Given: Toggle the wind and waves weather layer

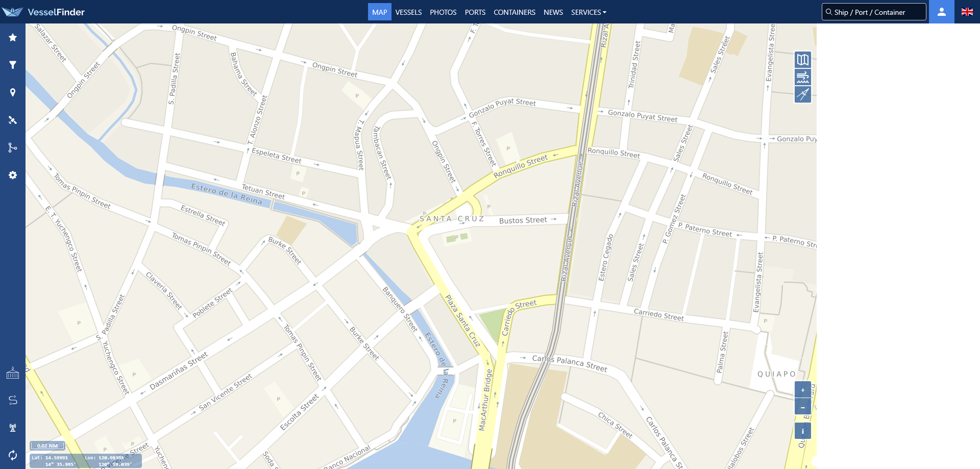Looking at the screenshot, I should [x=803, y=77].
